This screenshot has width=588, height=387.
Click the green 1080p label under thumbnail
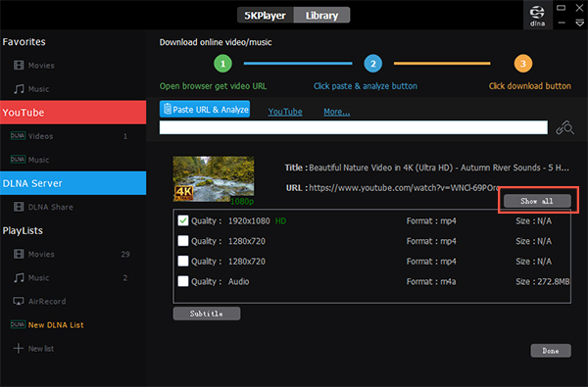tap(242, 202)
